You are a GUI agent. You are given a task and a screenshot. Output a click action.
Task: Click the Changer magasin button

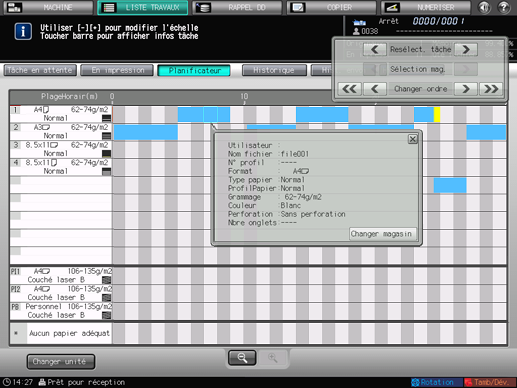[x=382, y=234]
